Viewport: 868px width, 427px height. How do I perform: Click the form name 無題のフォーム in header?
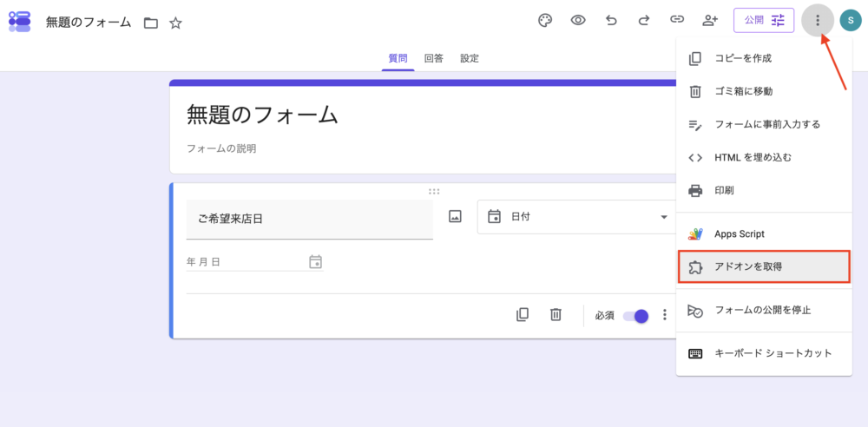coord(89,23)
